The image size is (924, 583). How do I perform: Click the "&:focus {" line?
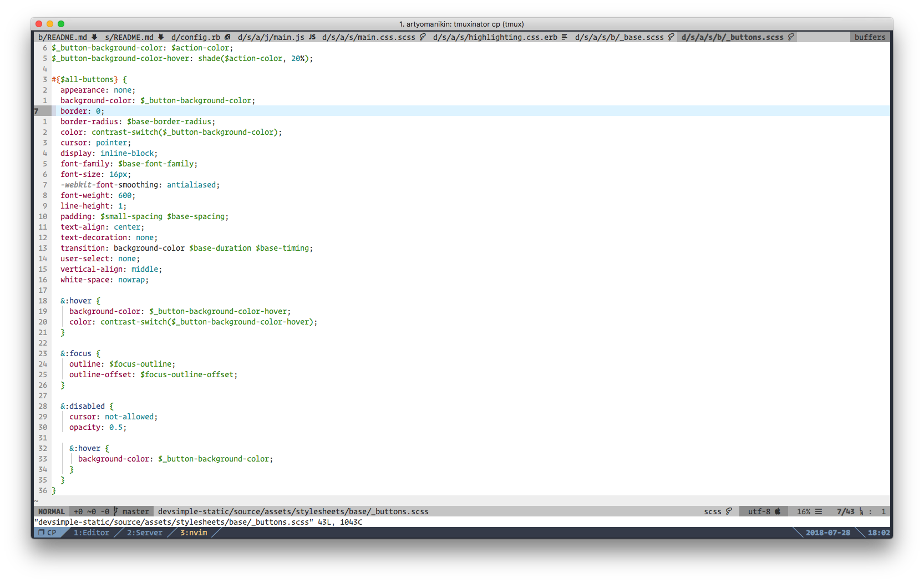80,353
